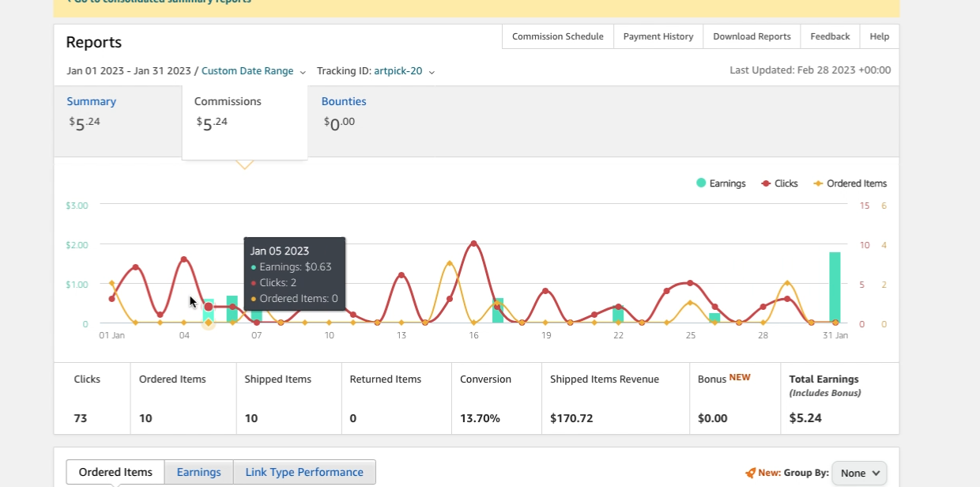Click the Go to consolidated summary reports link
Image resolution: width=980 pixels, height=487 pixels.
point(158,2)
